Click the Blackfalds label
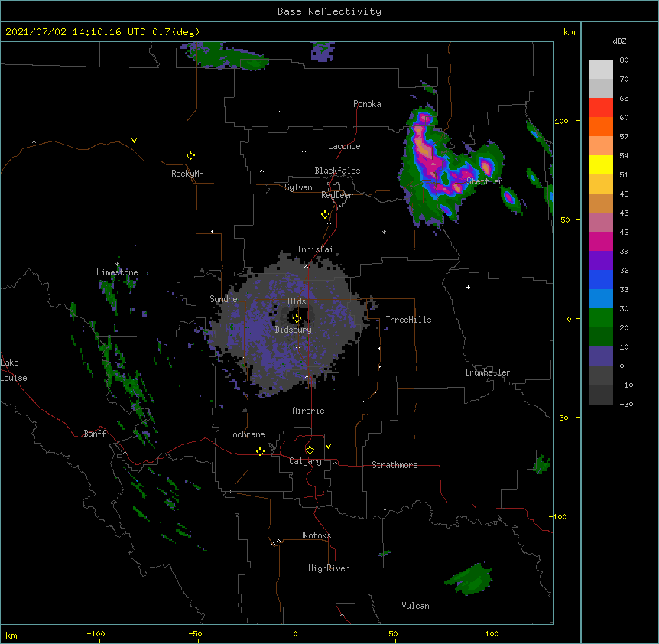659x644 pixels. pos(337,171)
